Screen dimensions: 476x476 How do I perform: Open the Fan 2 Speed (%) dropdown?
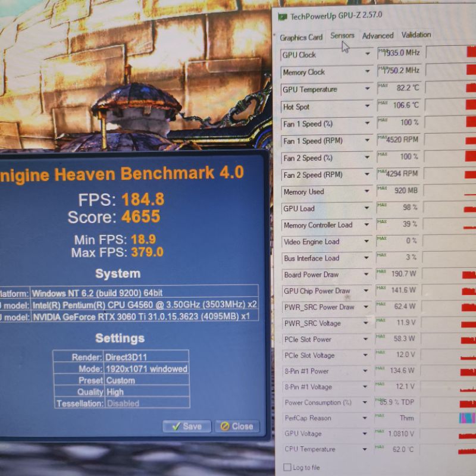[367, 157]
